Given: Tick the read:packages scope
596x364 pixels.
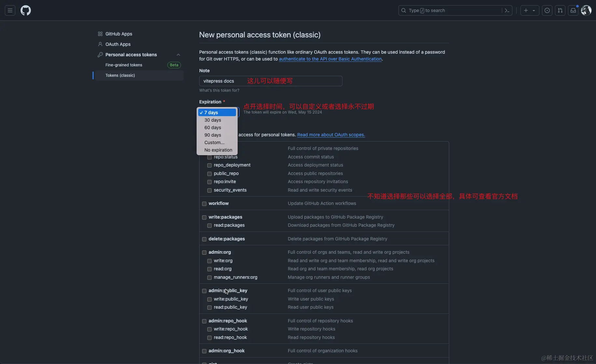Looking at the screenshot, I should pyautogui.click(x=209, y=225).
